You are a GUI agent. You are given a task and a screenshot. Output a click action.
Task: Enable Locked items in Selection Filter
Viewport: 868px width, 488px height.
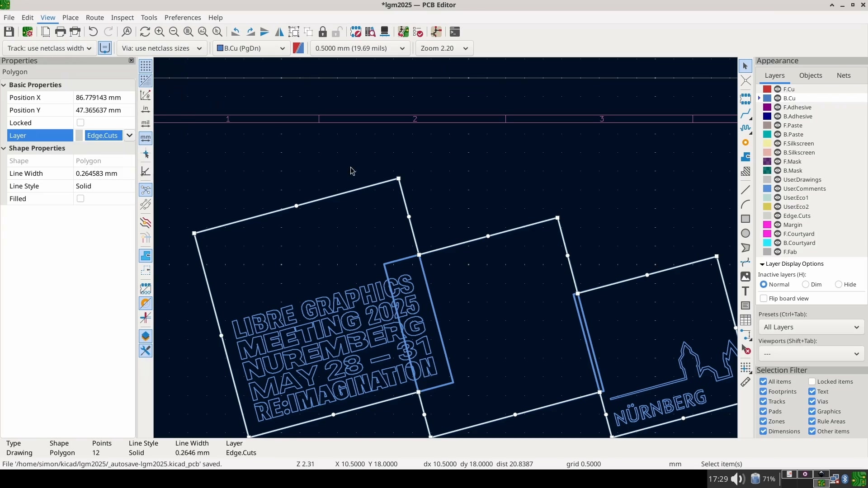pyautogui.click(x=812, y=381)
